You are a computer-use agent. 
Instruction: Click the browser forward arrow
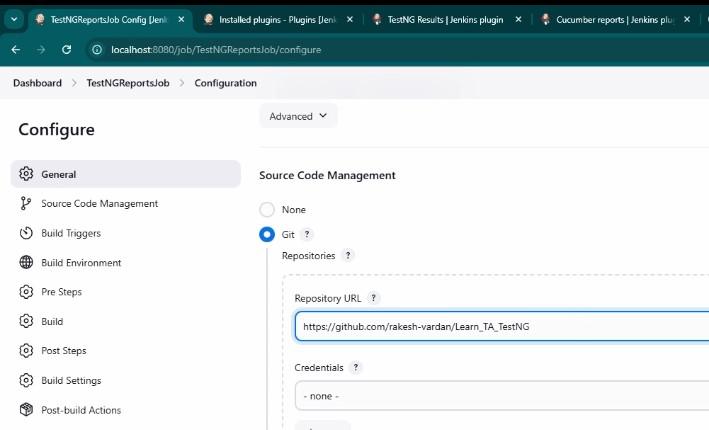tap(41, 50)
